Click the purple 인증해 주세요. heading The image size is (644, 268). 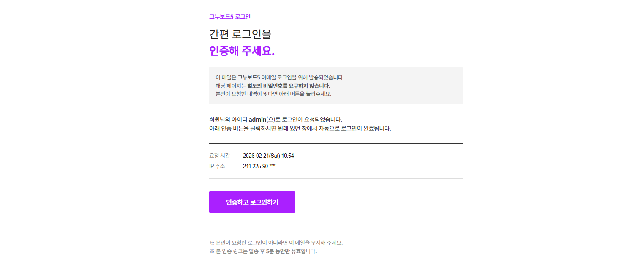coord(242,51)
